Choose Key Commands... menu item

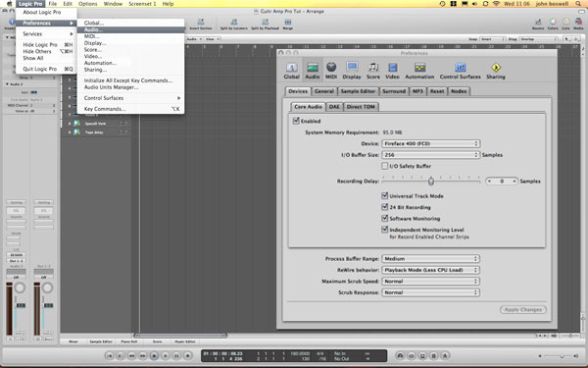point(131,109)
